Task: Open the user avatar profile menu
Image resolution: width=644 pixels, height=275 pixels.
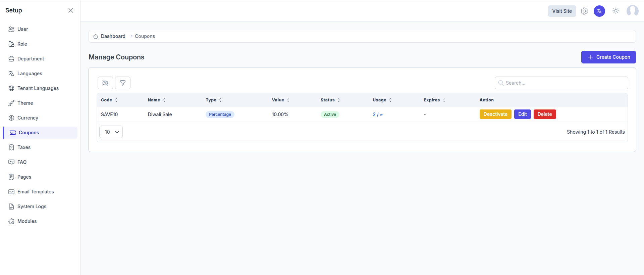Action: pyautogui.click(x=632, y=11)
